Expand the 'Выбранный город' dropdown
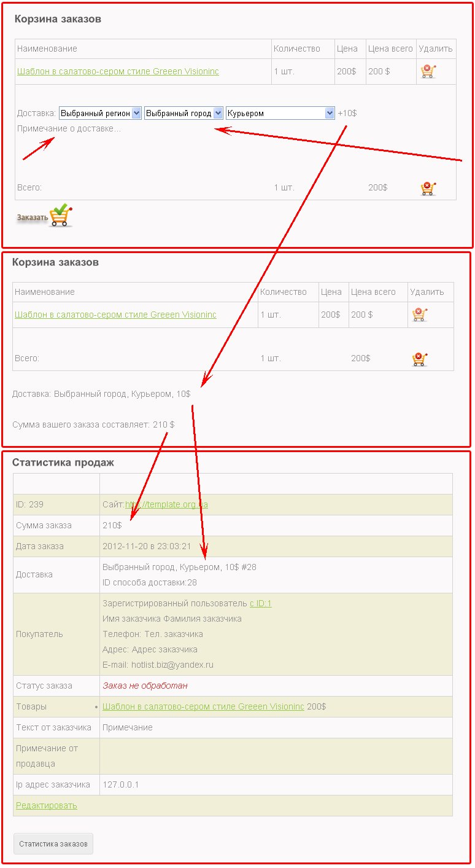 pyautogui.click(x=183, y=113)
